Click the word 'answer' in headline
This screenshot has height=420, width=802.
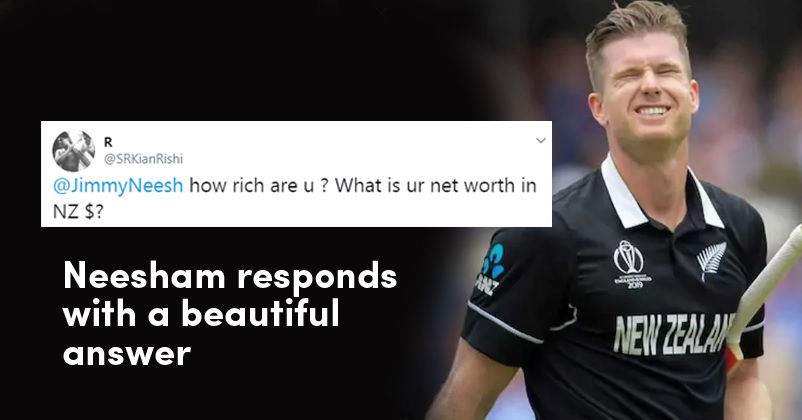127,352
